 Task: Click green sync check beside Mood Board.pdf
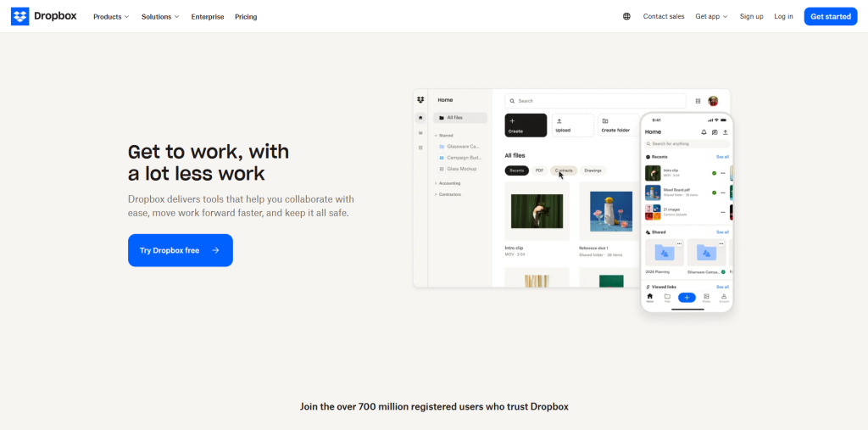point(714,193)
